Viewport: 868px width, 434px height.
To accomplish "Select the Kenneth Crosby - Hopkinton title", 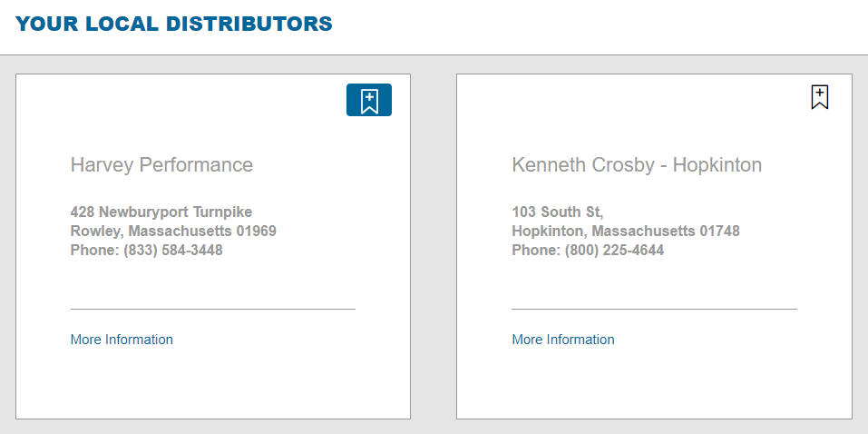I will pyautogui.click(x=637, y=165).
